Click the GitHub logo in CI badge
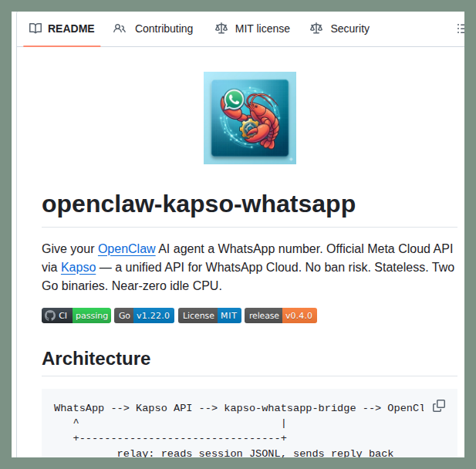This screenshot has height=469, width=476. tap(50, 315)
